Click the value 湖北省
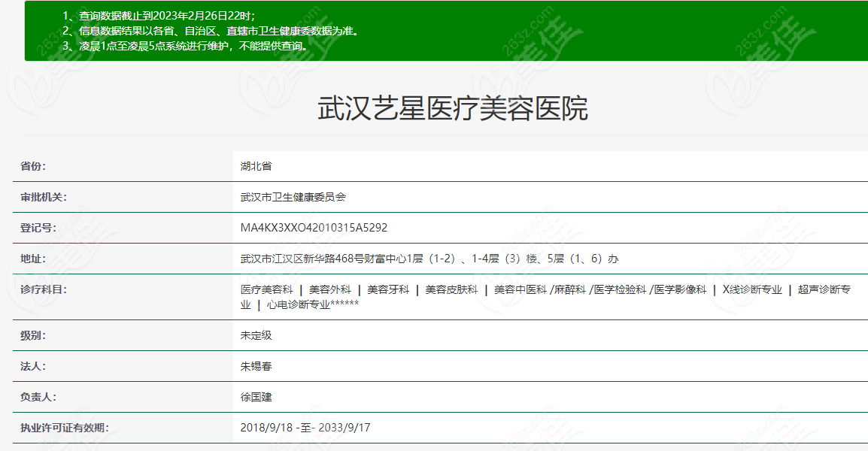 [x=256, y=166]
